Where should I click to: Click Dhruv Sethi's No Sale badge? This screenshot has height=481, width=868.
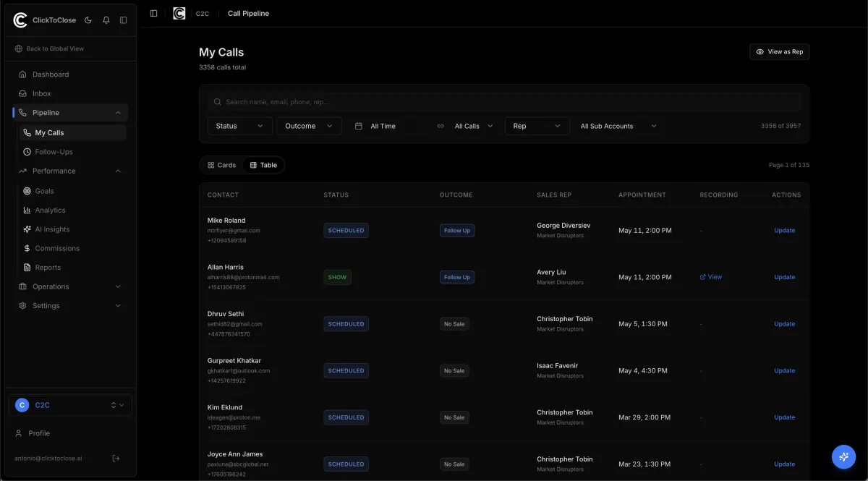(454, 324)
